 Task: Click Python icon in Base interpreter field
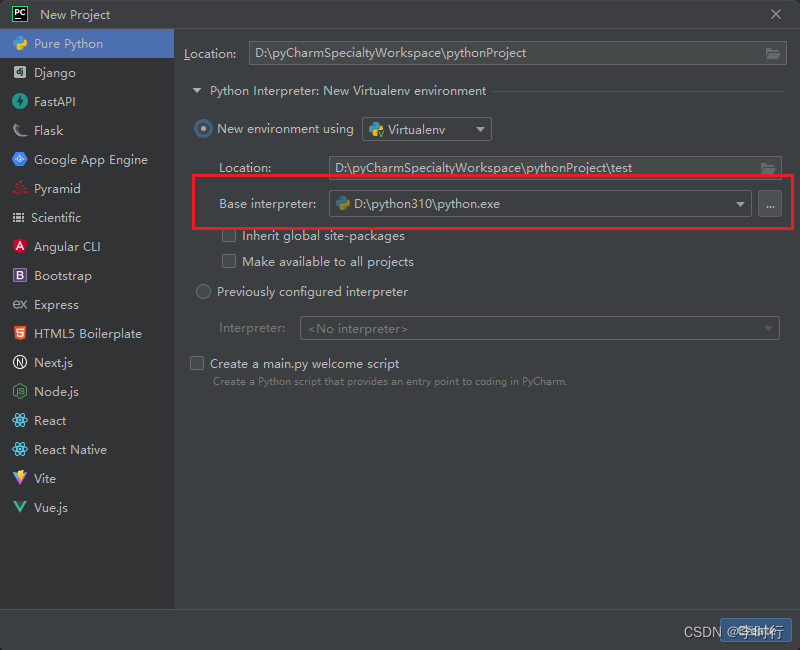point(343,204)
